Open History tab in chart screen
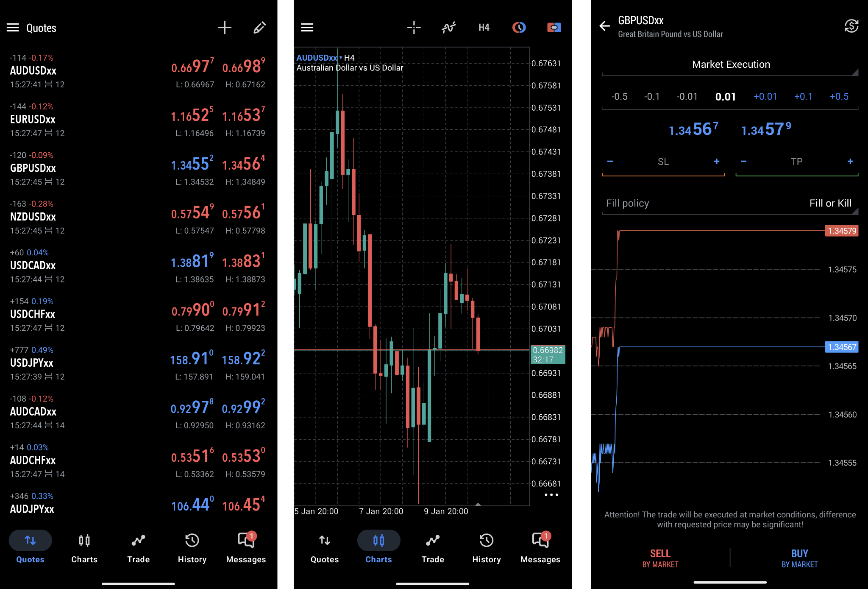 487,547
